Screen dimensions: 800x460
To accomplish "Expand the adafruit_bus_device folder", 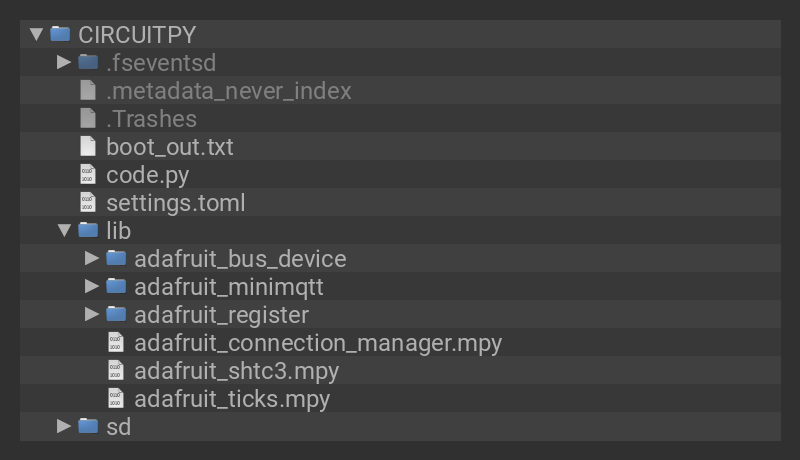I will (x=92, y=258).
